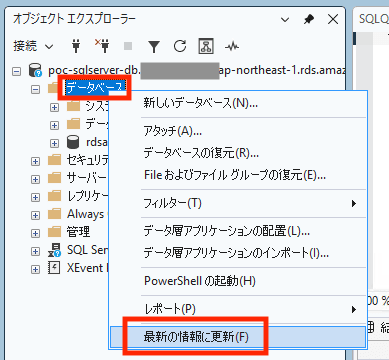Image resolution: width=389 pixels, height=360 pixels.
Task: Click the XEvent Profiler icon
Action: [54, 268]
